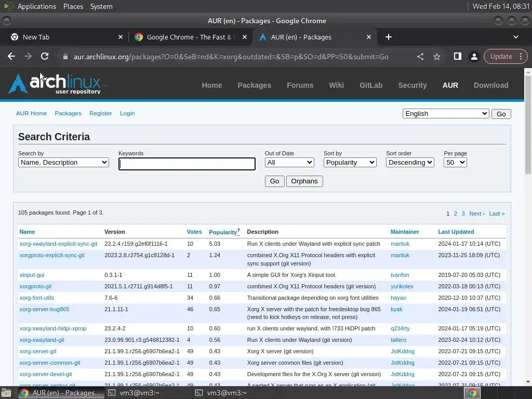
Task: Open the xinput-gui package
Action: click(x=32, y=275)
